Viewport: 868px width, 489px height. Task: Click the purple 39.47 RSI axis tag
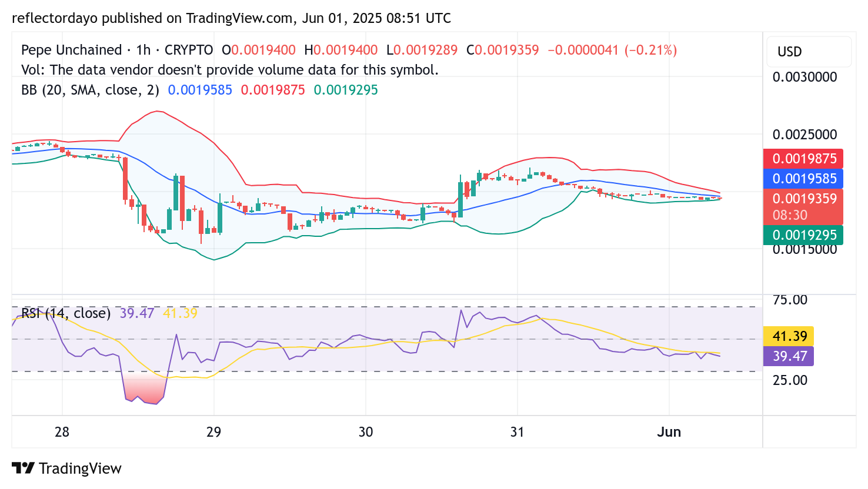click(x=789, y=356)
